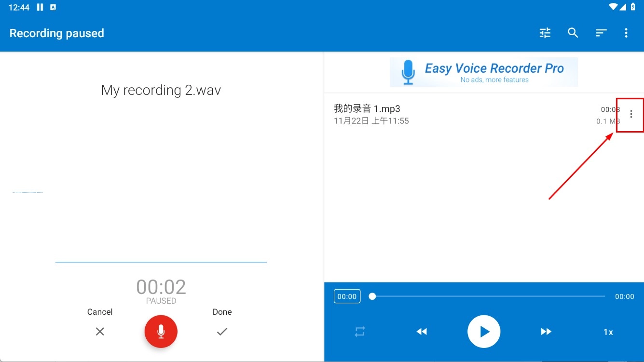Click the search magnifier icon
Image resolution: width=644 pixels, height=362 pixels.
(573, 33)
